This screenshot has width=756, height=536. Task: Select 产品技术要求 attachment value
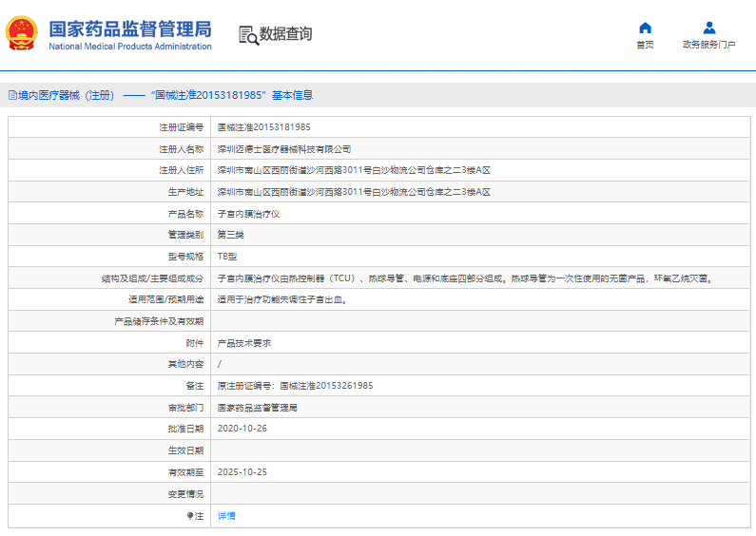244,343
